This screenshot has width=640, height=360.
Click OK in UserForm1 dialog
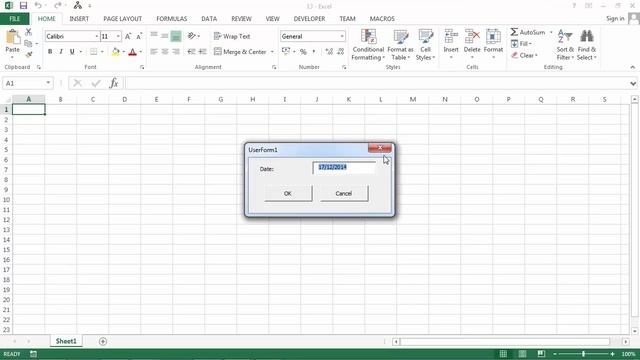[x=288, y=193]
